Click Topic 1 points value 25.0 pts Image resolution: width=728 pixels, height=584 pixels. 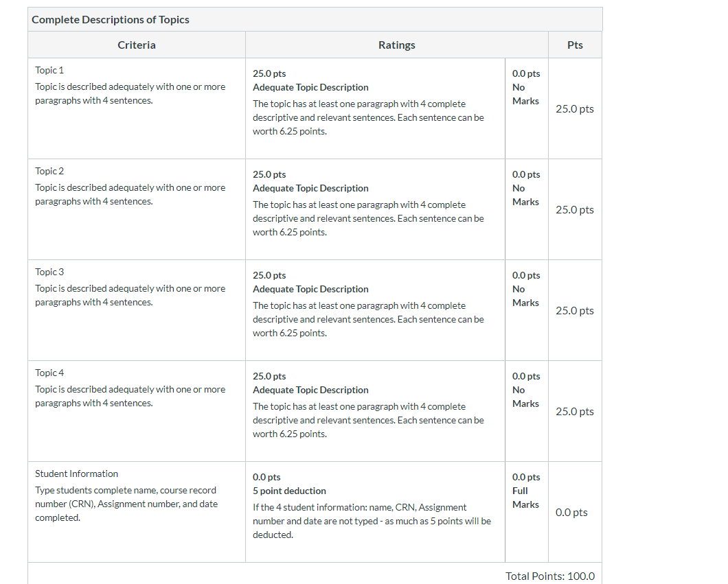575,109
